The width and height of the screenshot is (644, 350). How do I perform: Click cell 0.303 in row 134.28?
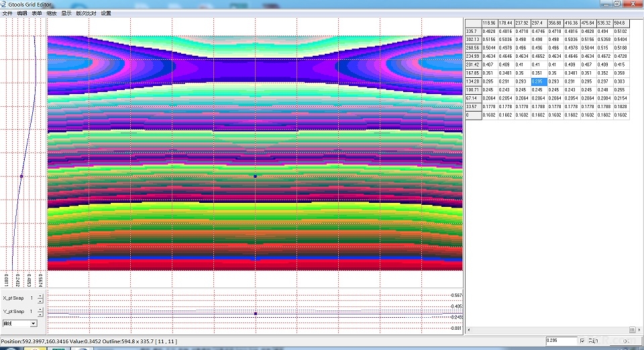(621, 81)
